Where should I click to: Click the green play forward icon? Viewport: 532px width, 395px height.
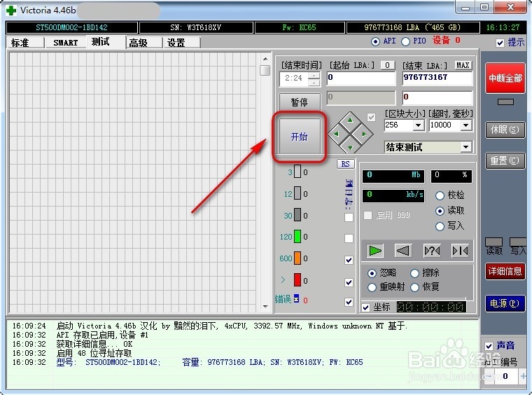[375, 251]
